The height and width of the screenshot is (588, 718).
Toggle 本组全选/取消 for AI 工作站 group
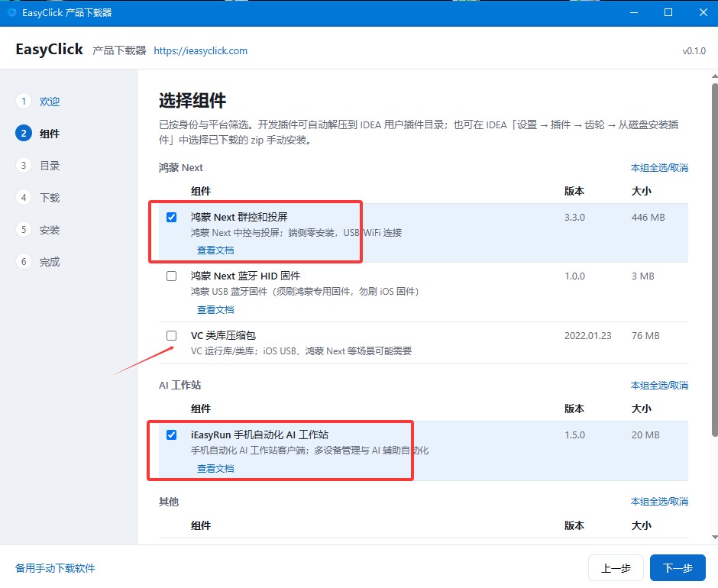pos(659,385)
